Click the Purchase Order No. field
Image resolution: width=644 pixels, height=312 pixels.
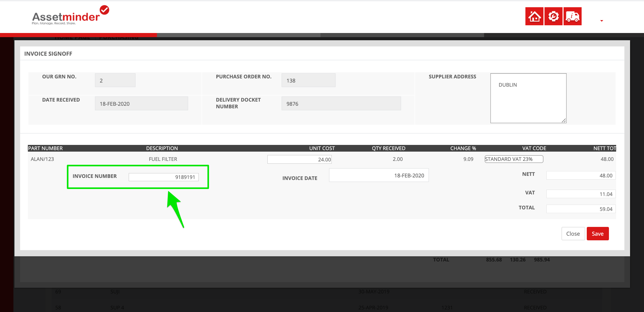308,80
